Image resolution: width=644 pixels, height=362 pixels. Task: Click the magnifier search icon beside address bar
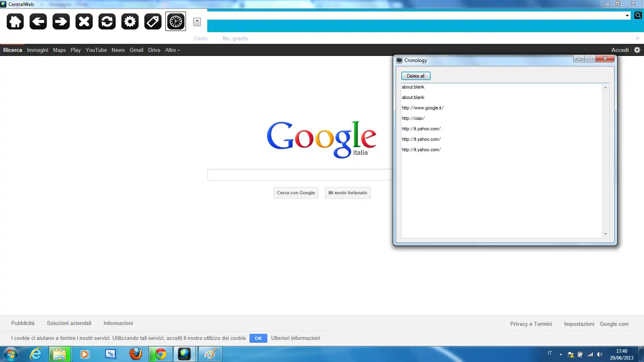pos(638,15)
